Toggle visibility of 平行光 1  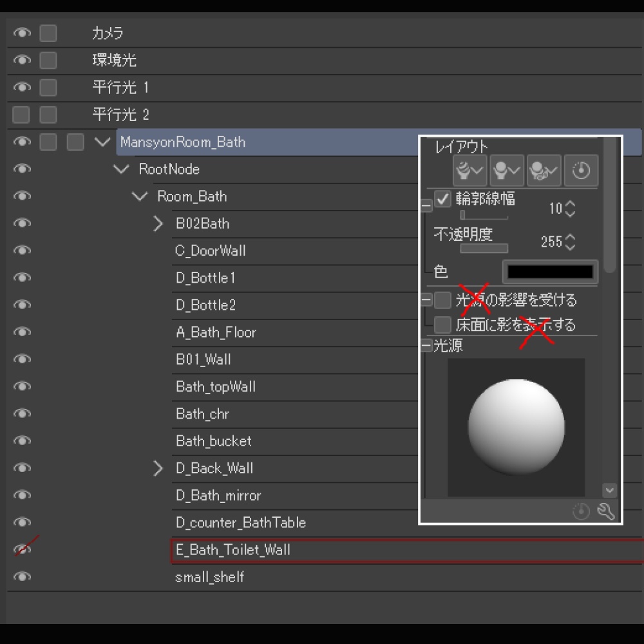point(22,87)
